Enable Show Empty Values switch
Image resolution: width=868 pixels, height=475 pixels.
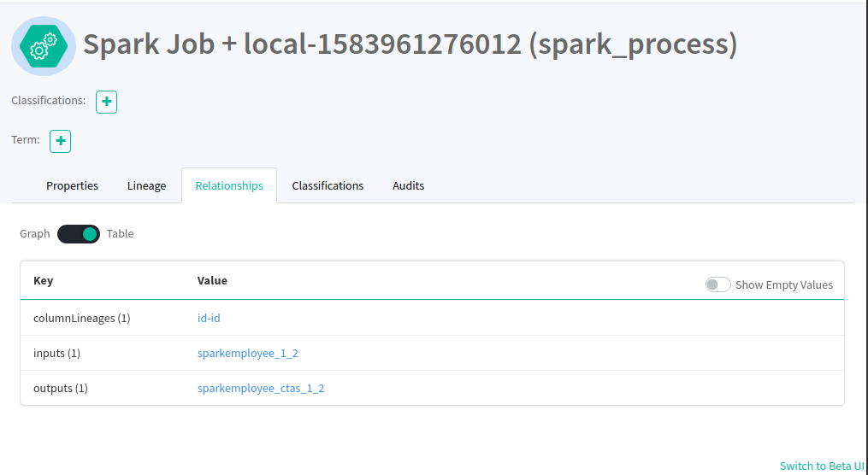tap(718, 284)
